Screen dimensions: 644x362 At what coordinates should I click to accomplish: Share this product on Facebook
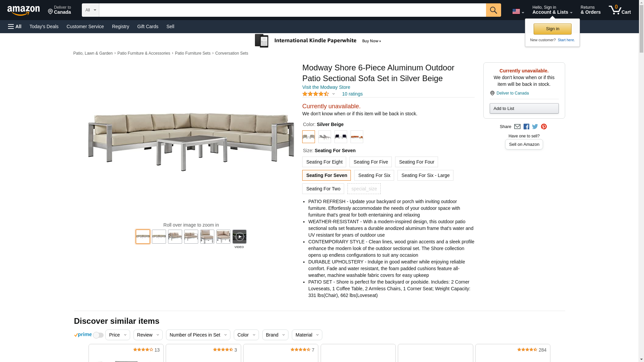click(526, 127)
